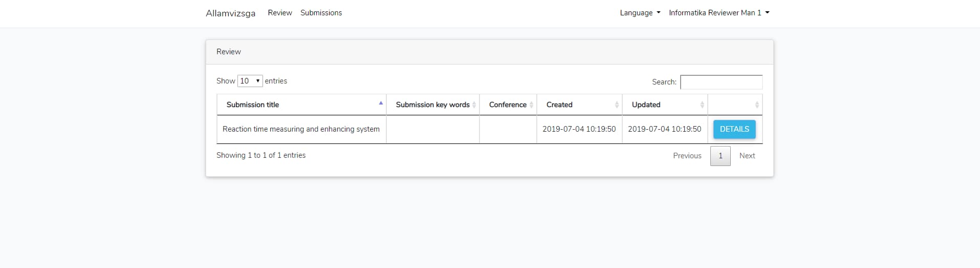Viewport: 980px width, 268px height.
Task: Select page 1 in pagination
Action: [721, 156]
